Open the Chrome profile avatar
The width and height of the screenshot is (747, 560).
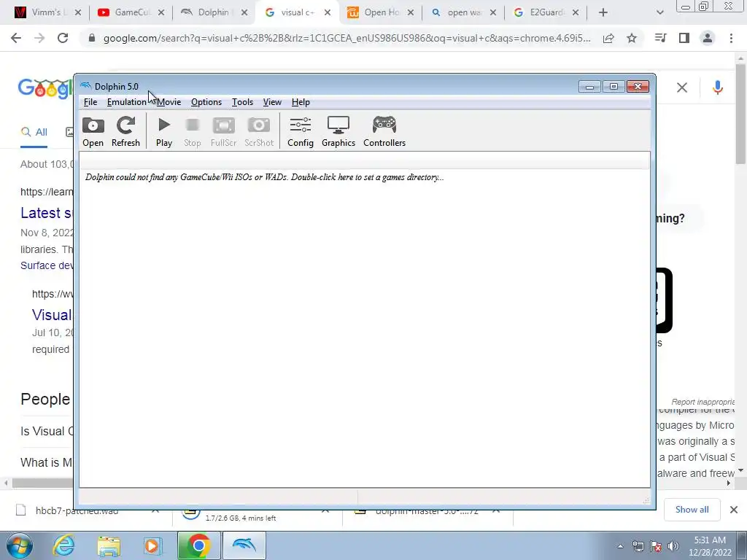pos(708,38)
